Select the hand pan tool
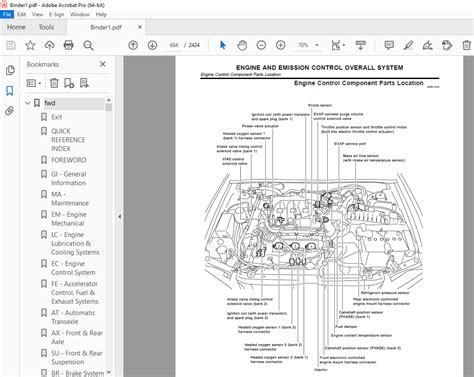 (x=242, y=45)
